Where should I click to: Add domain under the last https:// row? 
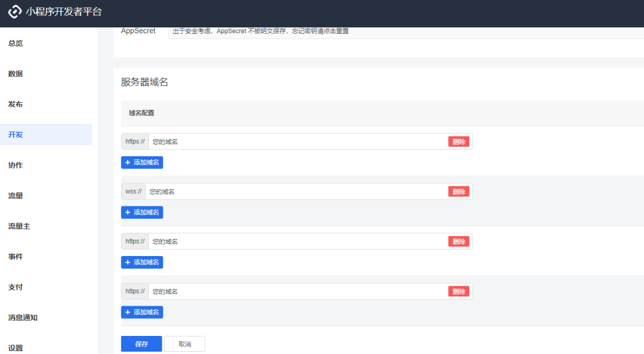point(142,312)
